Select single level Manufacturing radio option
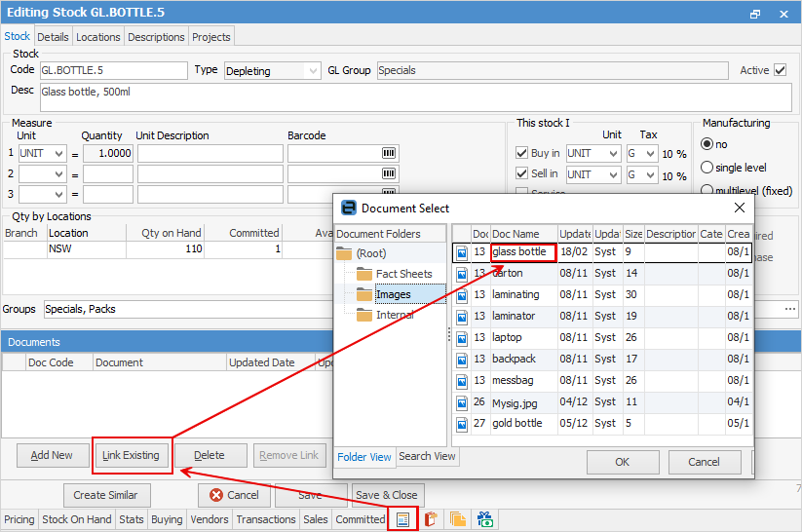 (x=707, y=168)
